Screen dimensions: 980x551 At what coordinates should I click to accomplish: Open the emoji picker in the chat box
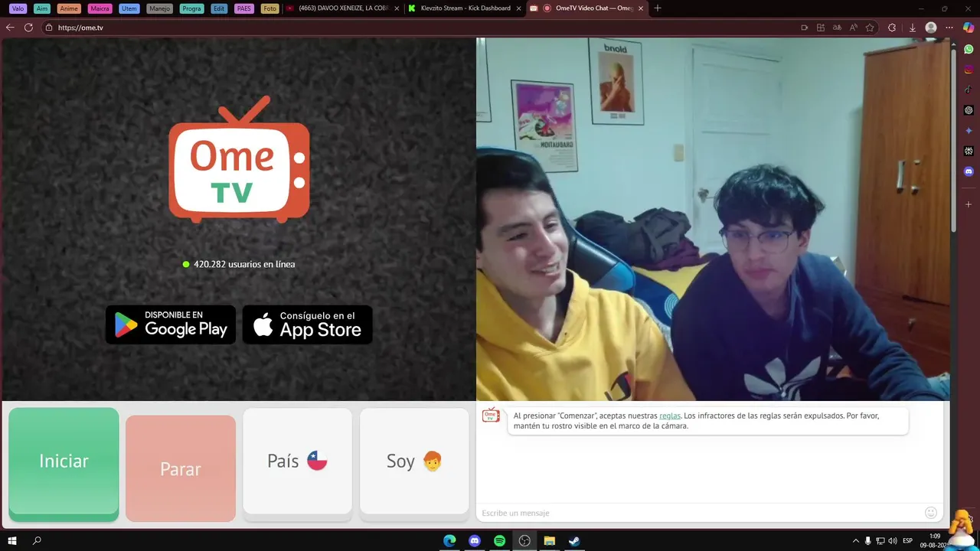(x=931, y=513)
